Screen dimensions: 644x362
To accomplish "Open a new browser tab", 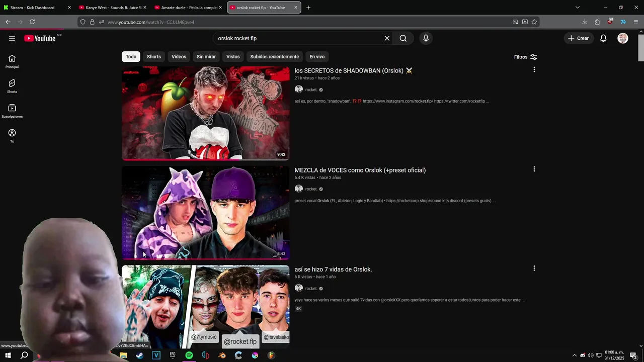I will [308, 8].
